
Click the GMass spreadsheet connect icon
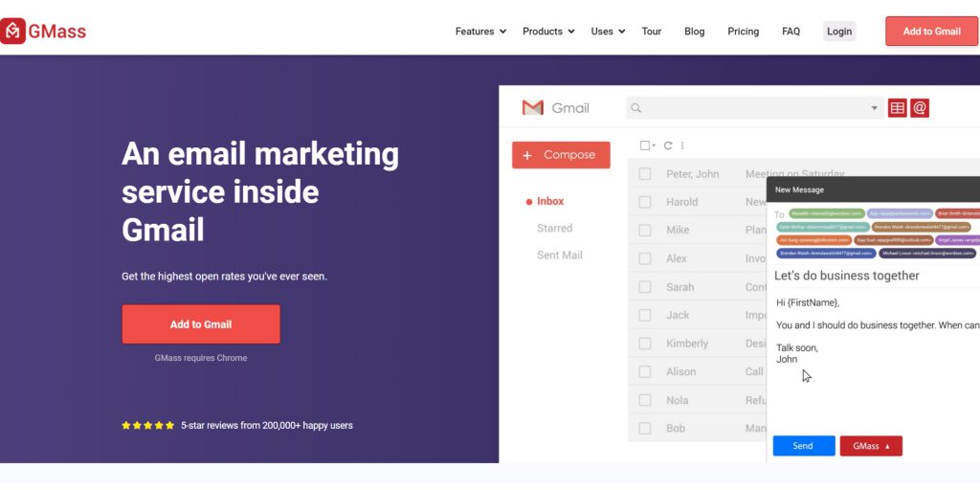(898, 108)
